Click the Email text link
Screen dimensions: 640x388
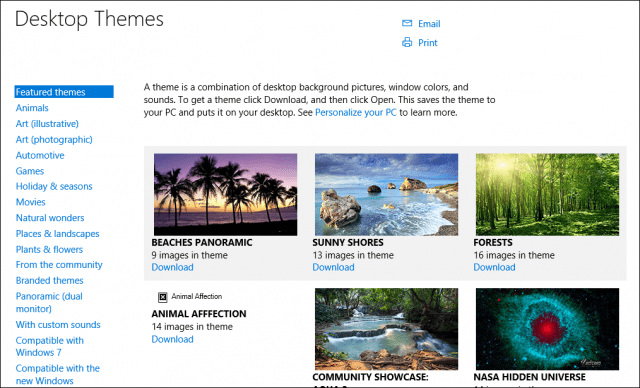[429, 24]
